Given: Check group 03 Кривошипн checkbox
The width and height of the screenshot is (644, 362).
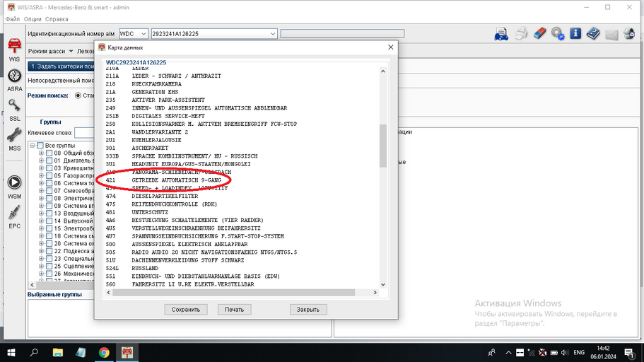Looking at the screenshot, I should [49, 168].
